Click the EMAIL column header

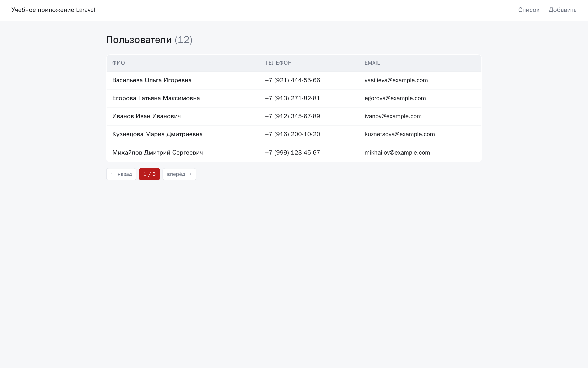[x=372, y=63]
